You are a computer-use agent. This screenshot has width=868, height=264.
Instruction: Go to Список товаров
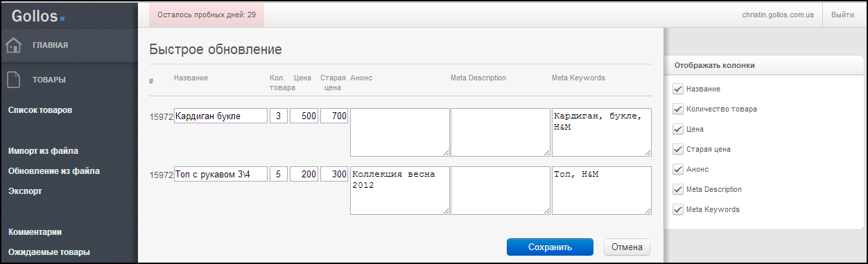point(40,110)
